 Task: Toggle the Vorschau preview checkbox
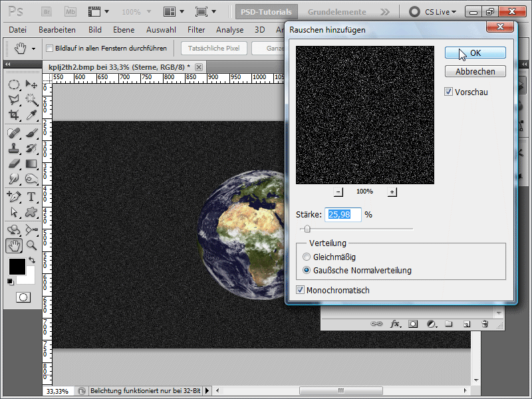click(448, 92)
